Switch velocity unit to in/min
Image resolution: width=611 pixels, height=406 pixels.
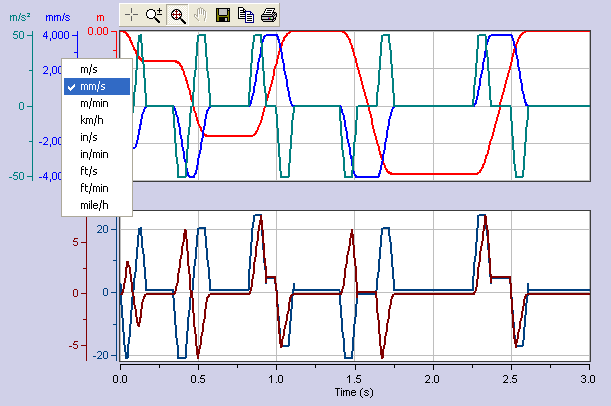pos(93,154)
